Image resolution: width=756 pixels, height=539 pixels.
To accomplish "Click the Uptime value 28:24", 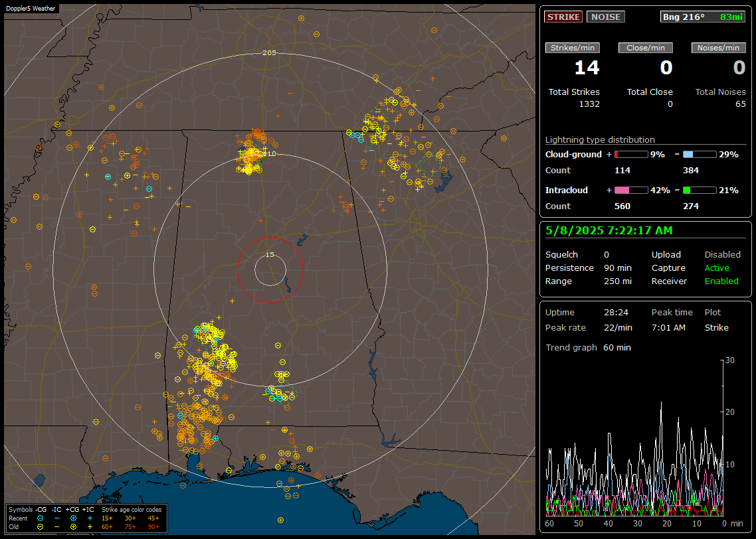I will coord(616,313).
